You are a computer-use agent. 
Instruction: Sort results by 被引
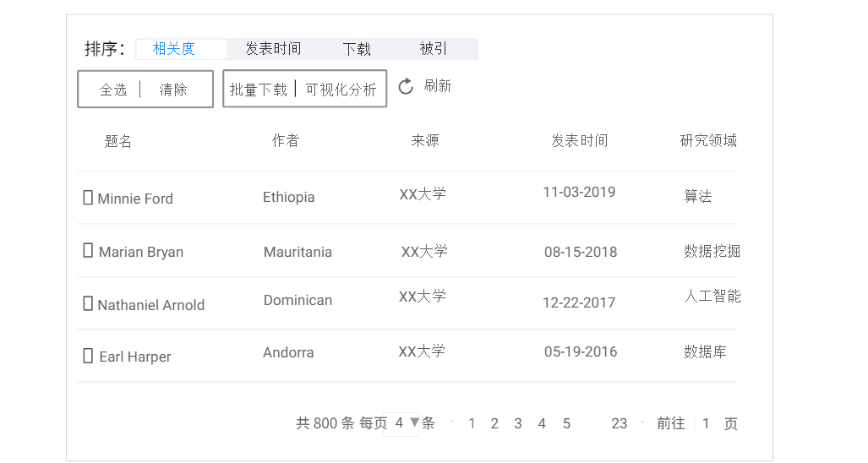pyautogui.click(x=433, y=49)
